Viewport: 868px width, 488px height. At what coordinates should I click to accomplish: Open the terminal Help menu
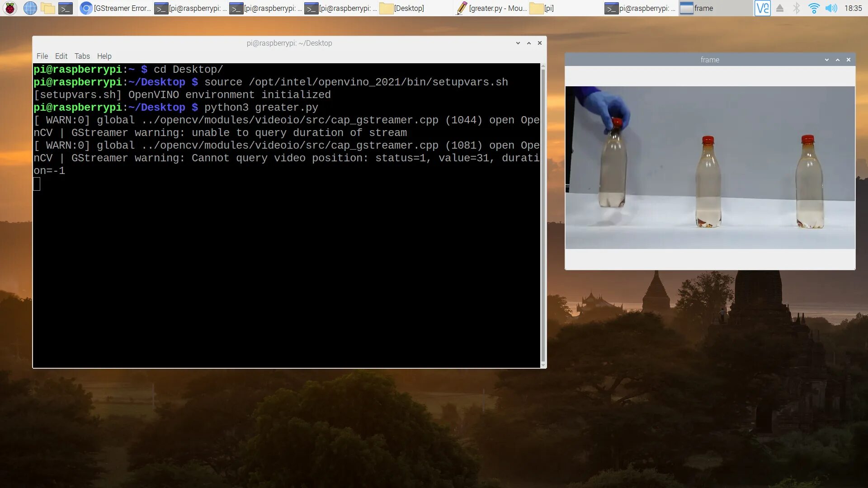tap(104, 56)
